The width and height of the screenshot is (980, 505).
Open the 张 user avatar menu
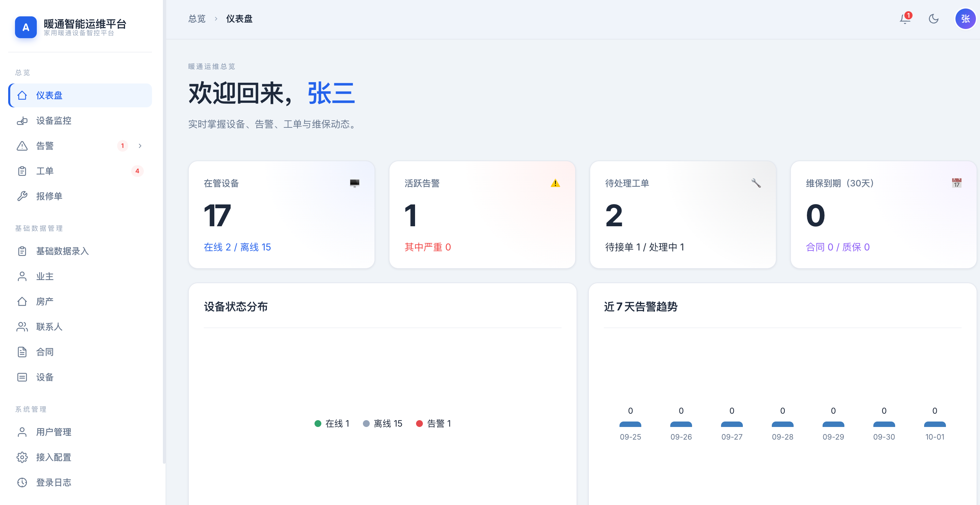tap(966, 19)
